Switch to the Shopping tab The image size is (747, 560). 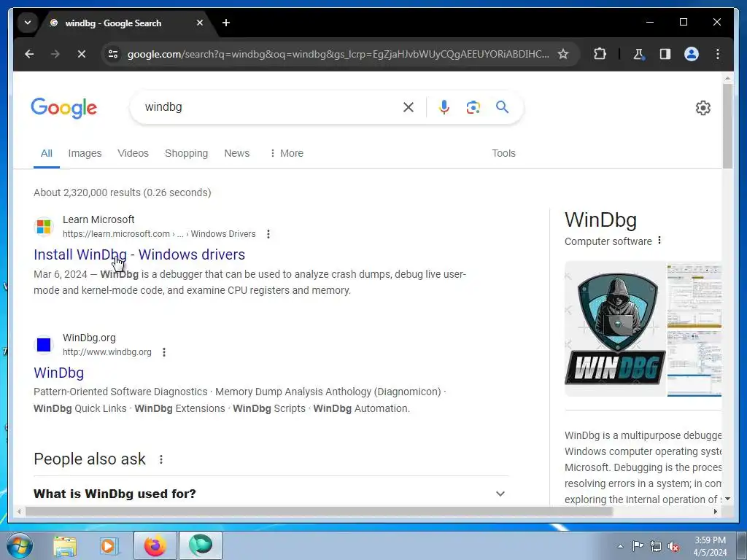pos(186,153)
